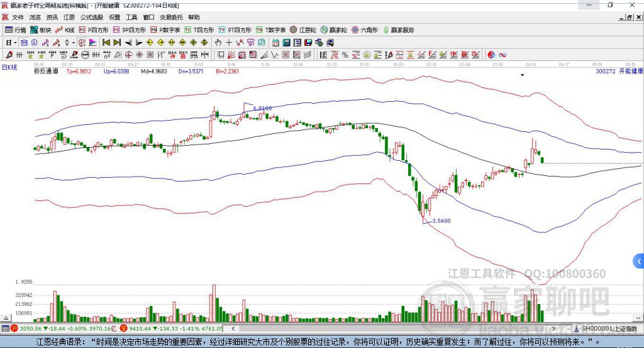This screenshot has width=644, height=348.
Task: Select the zigzag wave line tool
Action: [x=275, y=55]
